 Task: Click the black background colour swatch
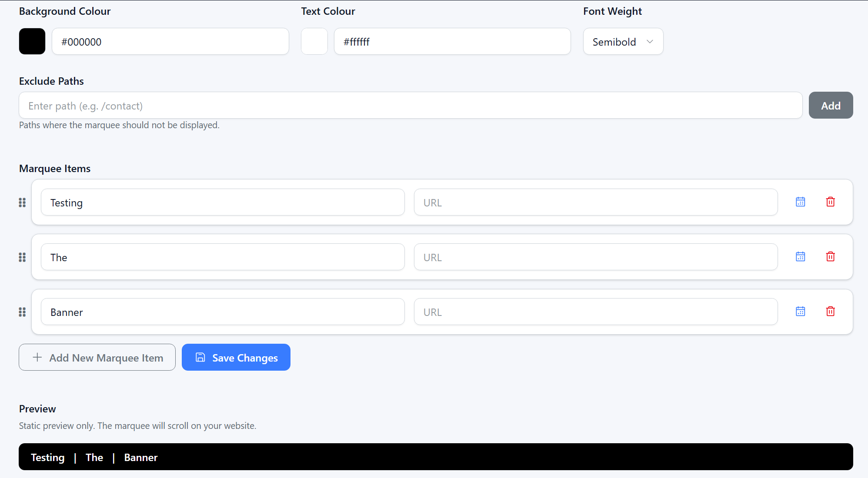coord(32,41)
